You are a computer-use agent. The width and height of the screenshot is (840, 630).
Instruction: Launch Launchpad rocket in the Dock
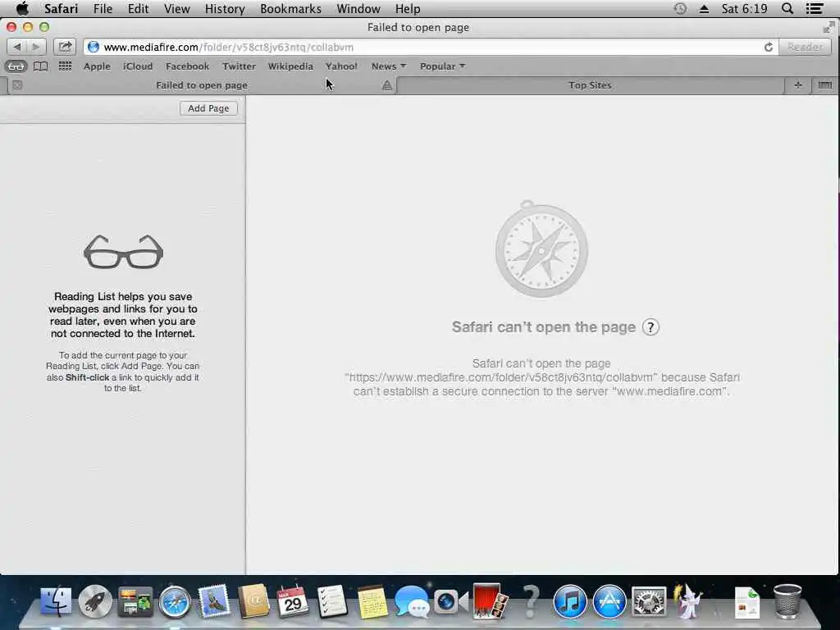coord(95,601)
